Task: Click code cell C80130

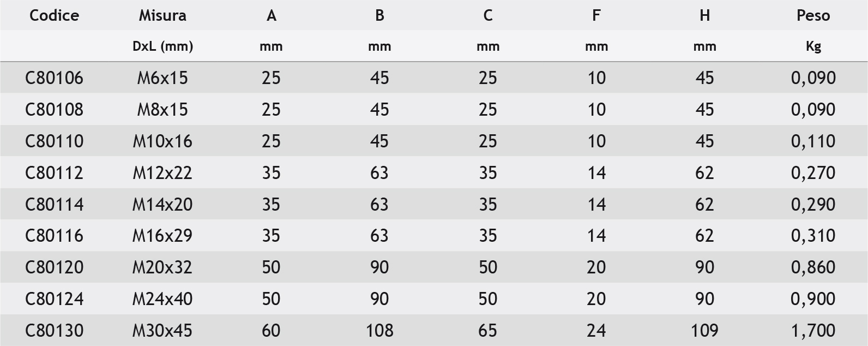Action: [54, 331]
